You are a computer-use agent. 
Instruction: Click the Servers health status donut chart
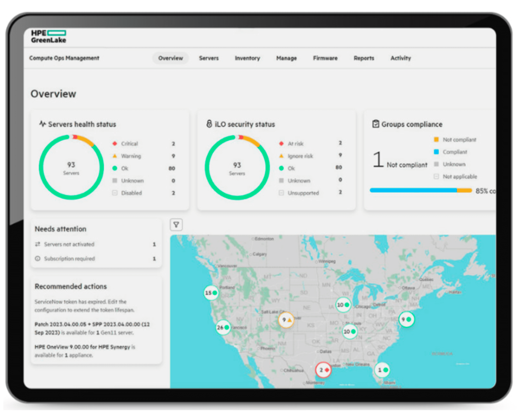pyautogui.click(x=71, y=167)
